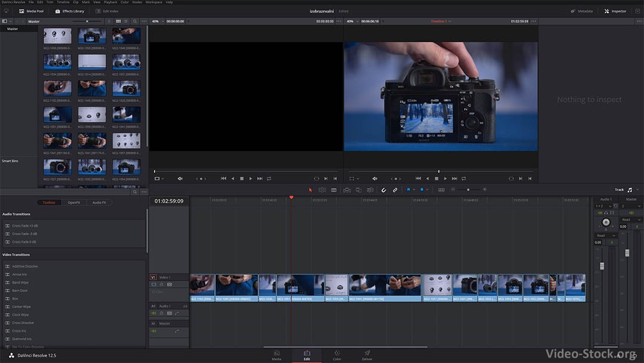Play reverse in timeline viewer
The image size is (644, 363).
(428, 179)
